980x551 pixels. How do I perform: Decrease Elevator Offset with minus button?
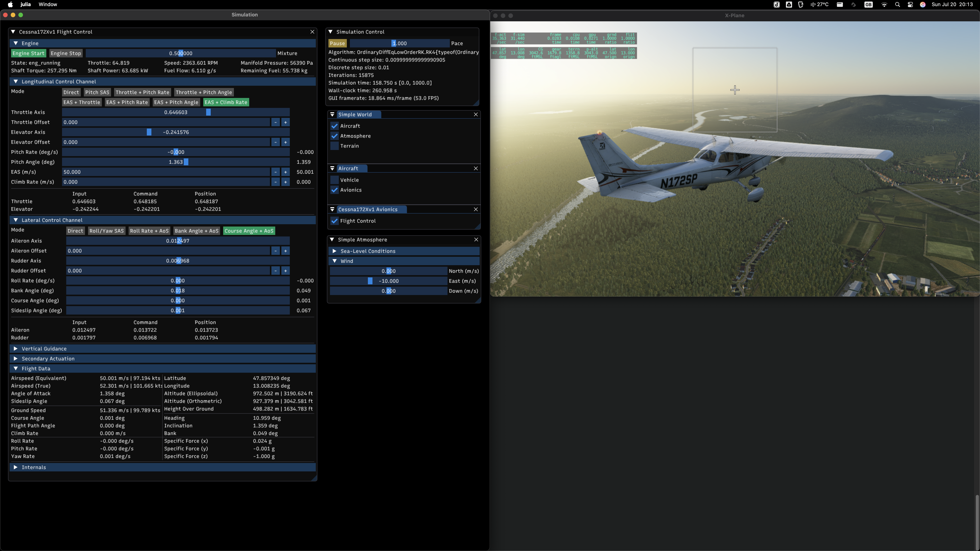tap(275, 142)
